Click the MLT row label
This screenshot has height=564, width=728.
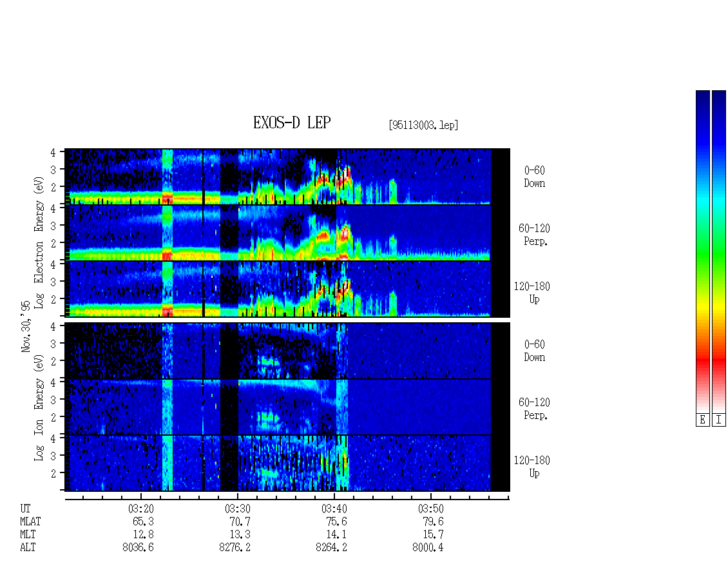[28, 535]
